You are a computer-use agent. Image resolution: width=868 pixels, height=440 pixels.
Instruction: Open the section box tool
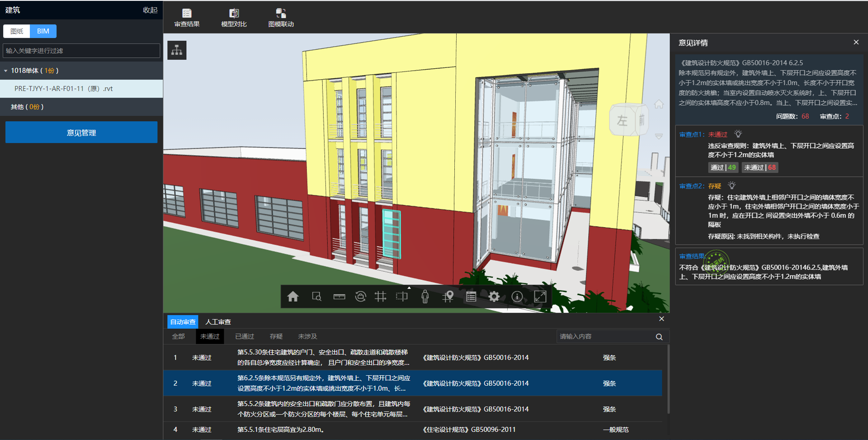pos(401,297)
